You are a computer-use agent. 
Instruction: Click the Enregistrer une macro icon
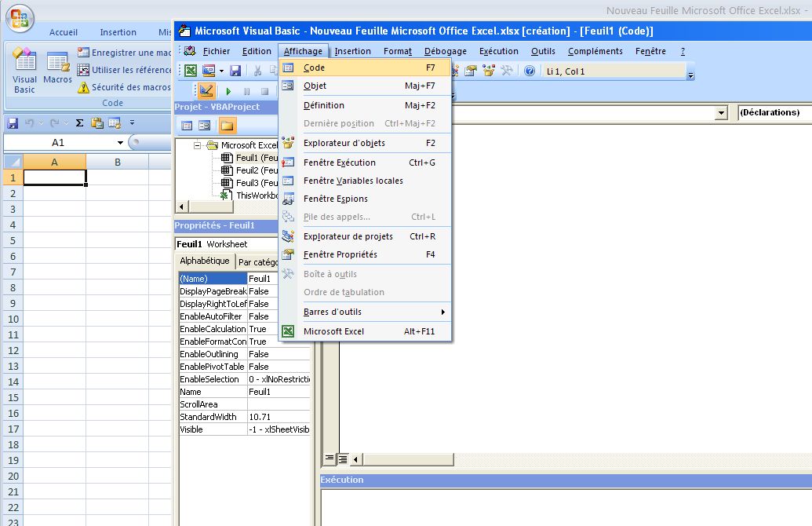[x=83, y=53]
